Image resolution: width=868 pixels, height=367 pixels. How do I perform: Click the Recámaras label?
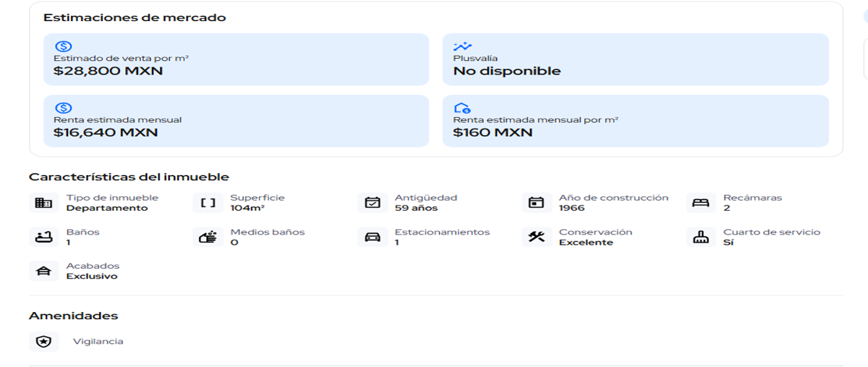(752, 197)
